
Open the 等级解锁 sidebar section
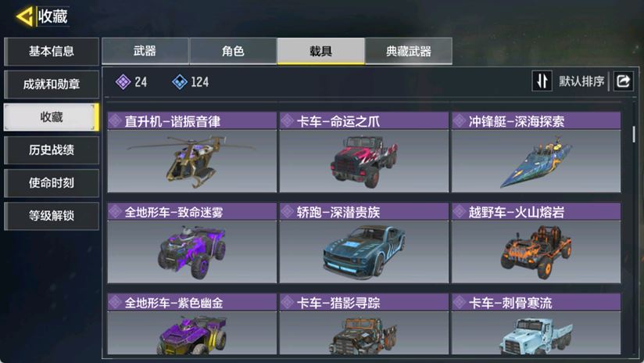click(x=52, y=216)
